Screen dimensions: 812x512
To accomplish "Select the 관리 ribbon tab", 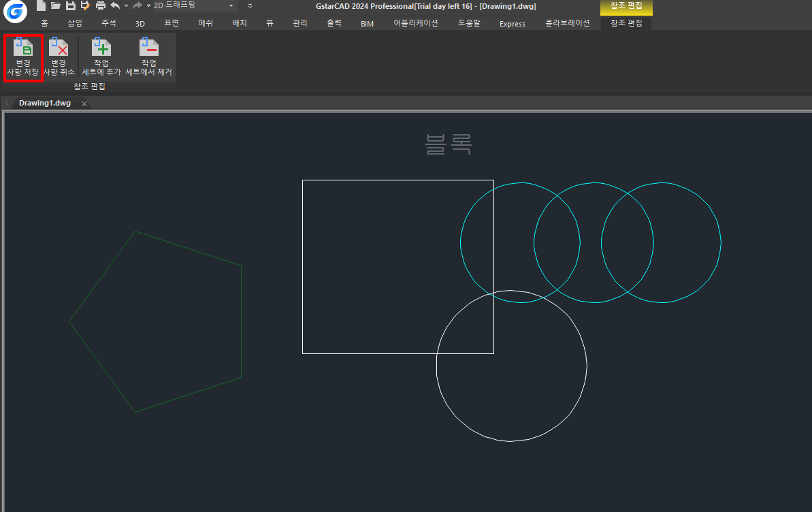I will pyautogui.click(x=300, y=23).
